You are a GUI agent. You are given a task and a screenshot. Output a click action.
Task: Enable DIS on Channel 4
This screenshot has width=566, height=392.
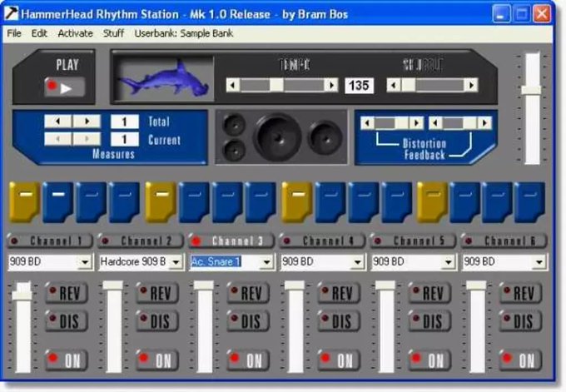point(339,321)
